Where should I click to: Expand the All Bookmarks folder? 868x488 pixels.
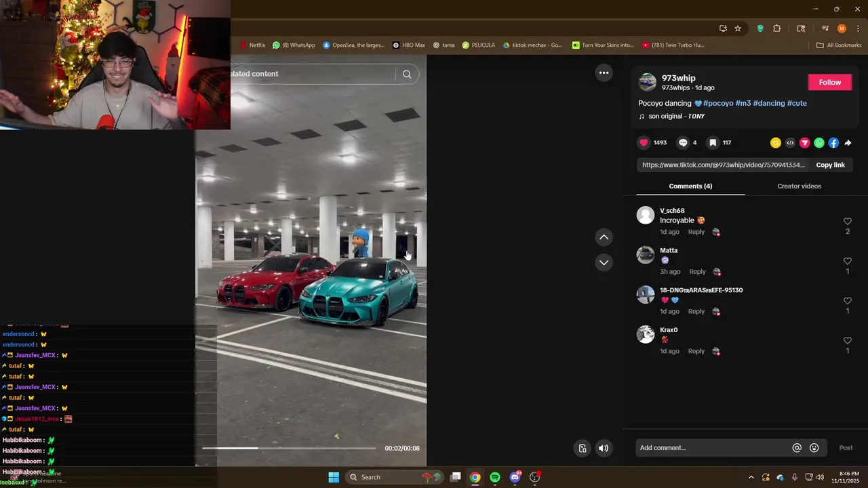[839, 45]
